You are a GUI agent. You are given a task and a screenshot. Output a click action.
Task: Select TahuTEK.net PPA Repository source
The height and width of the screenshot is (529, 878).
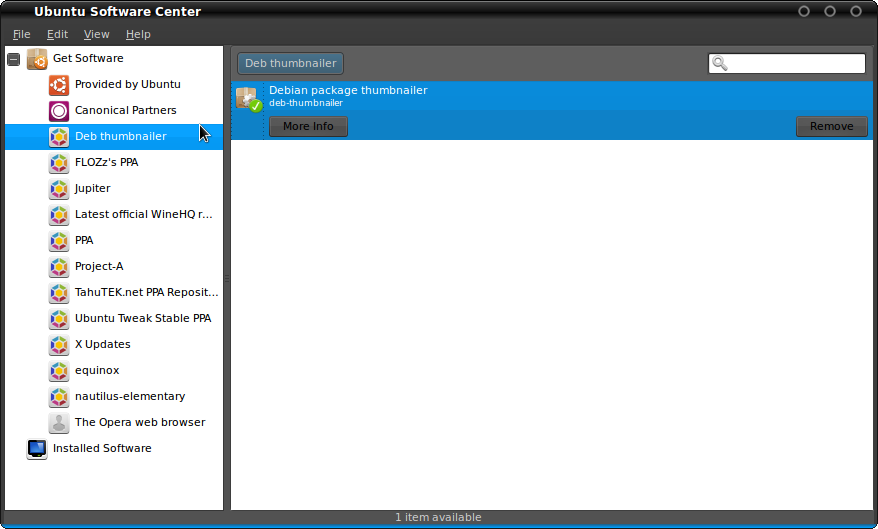pos(147,293)
